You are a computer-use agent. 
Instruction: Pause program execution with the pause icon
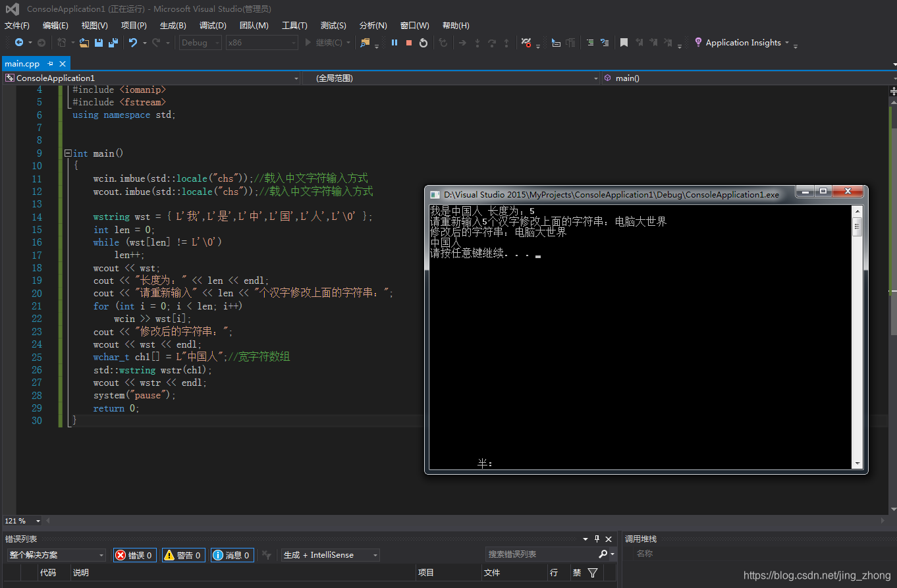(393, 42)
